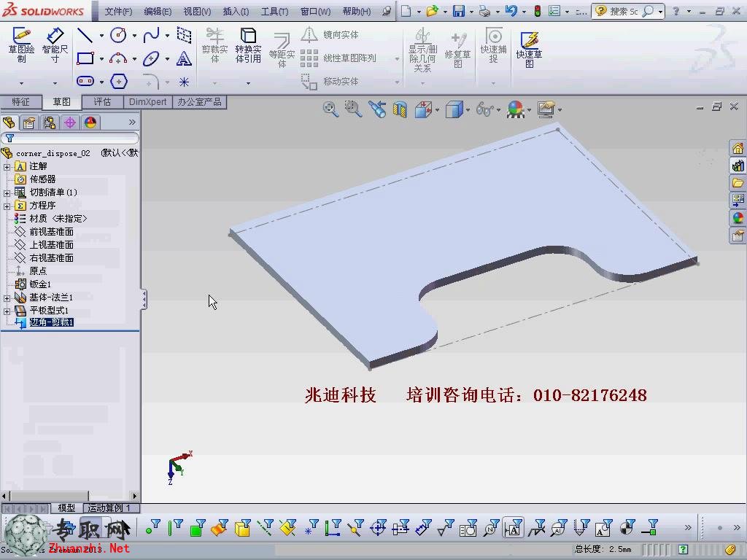Toggle the Filter Edges selection filter
Viewport: 747px width, 560px height.
pos(175,527)
